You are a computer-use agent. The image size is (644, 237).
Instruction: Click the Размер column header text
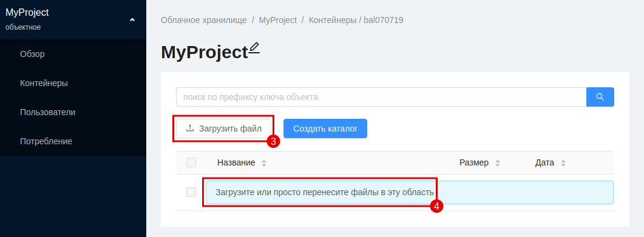[474, 163]
